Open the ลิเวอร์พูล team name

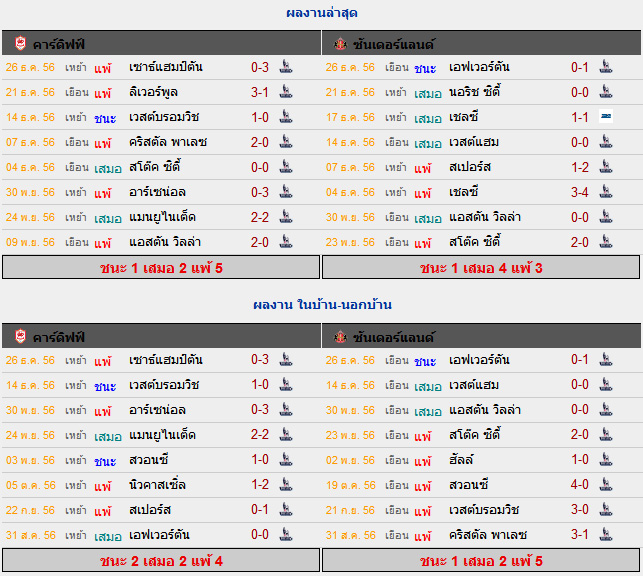click(153, 92)
